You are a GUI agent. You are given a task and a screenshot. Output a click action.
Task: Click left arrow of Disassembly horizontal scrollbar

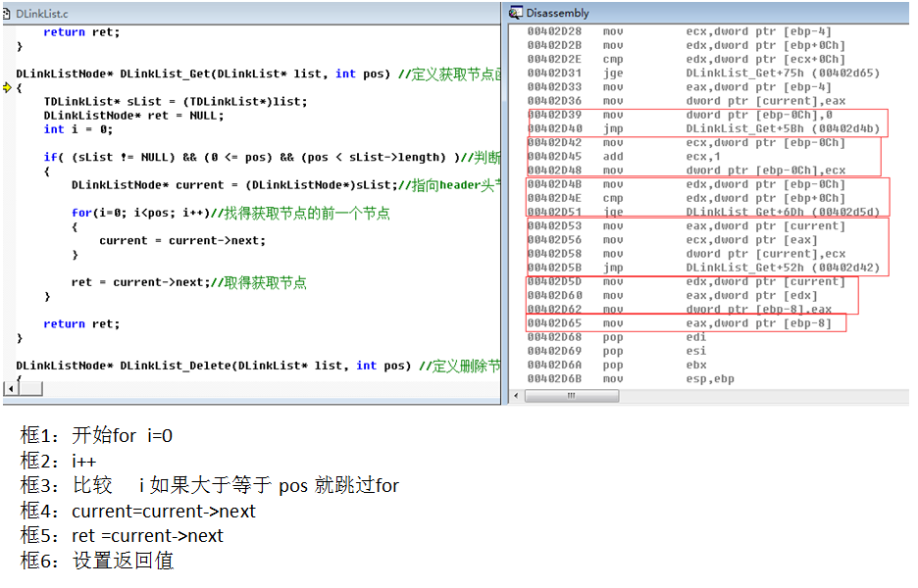pos(516,396)
